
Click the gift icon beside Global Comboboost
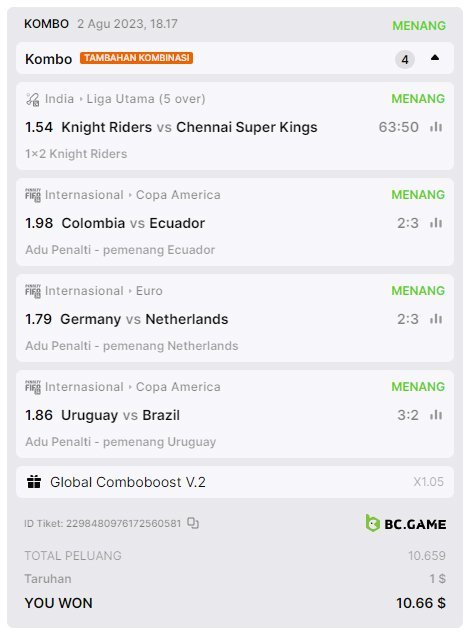click(34, 482)
